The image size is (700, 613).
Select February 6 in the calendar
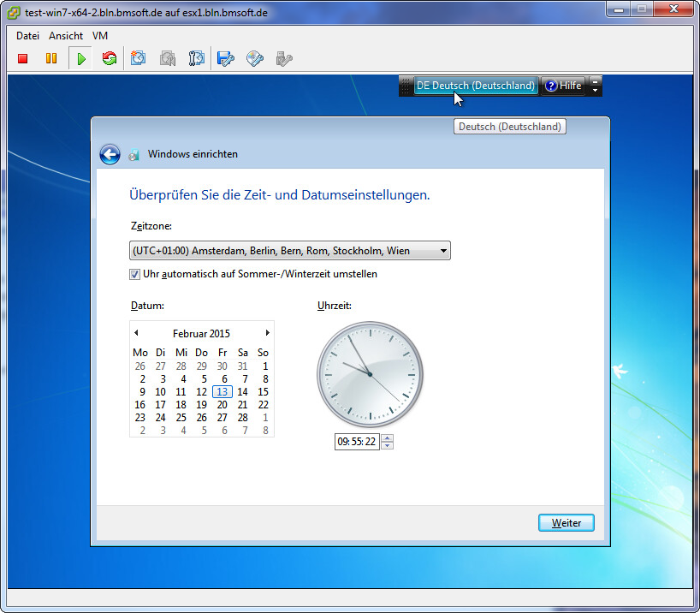[224, 379]
